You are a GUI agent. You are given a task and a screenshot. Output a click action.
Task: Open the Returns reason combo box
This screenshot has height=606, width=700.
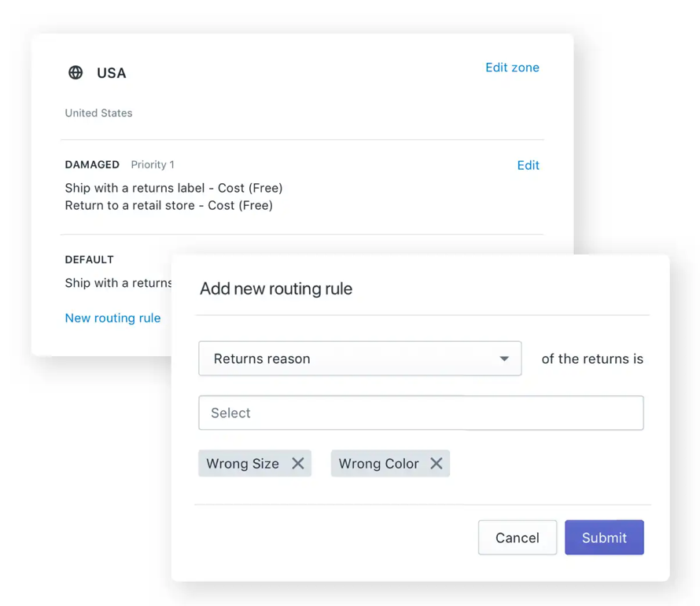(359, 358)
